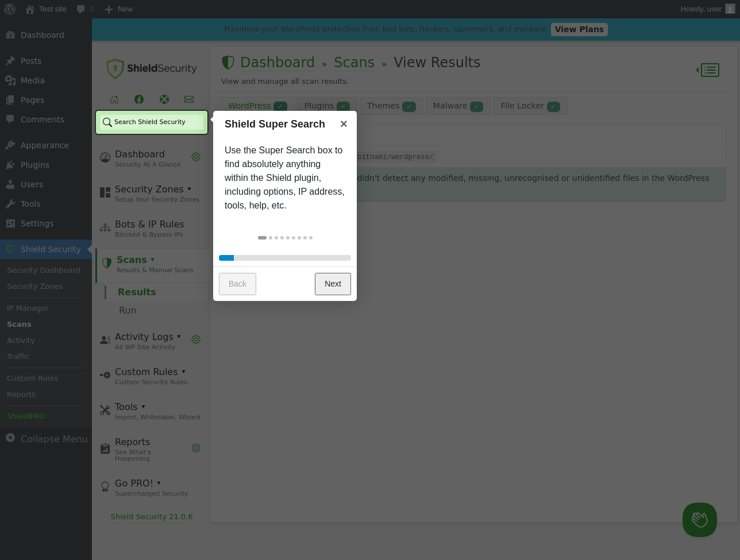Image resolution: width=740 pixels, height=560 pixels.
Task: Follow the Dashboard breadcrumb link
Action: pyautogui.click(x=277, y=63)
